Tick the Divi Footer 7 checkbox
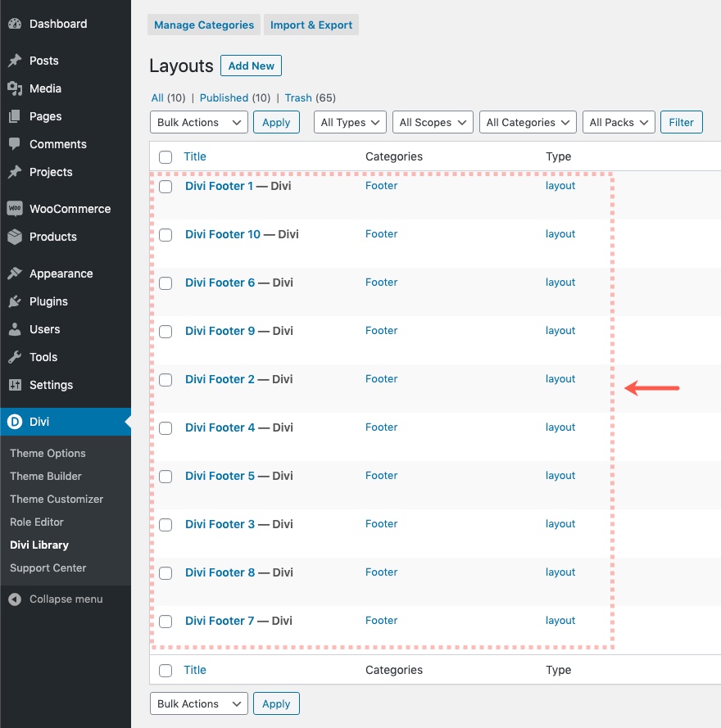The height and width of the screenshot is (728, 721). (x=166, y=622)
